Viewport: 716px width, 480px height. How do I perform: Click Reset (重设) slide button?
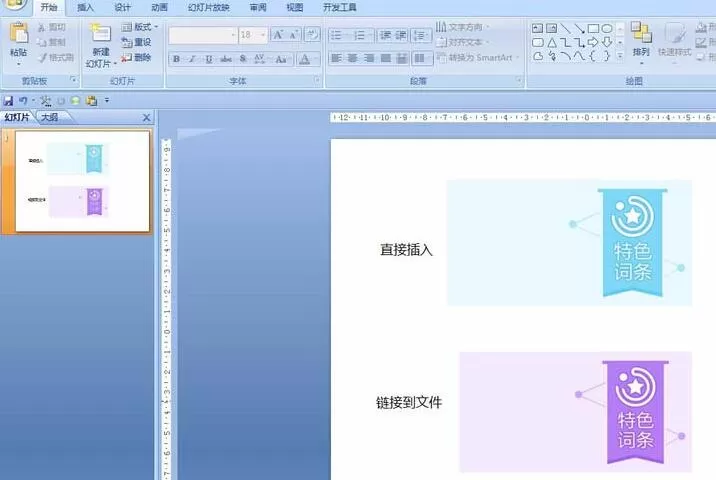coord(137,42)
